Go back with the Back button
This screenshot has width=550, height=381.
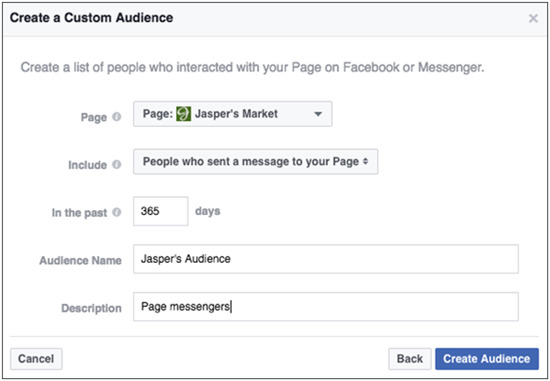410,359
